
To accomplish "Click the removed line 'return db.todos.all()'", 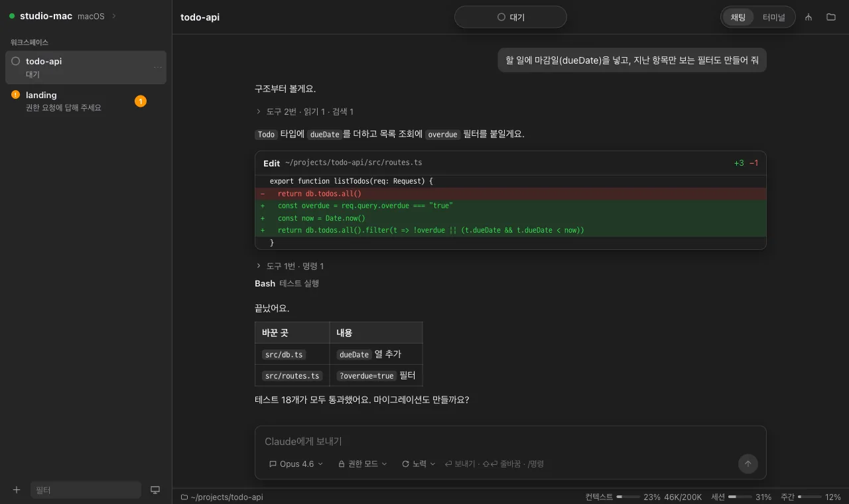I will coord(511,194).
